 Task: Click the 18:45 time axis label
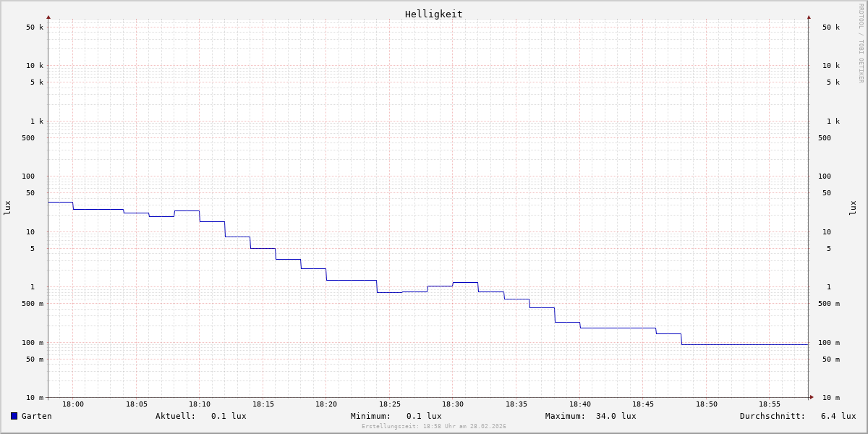(x=643, y=404)
